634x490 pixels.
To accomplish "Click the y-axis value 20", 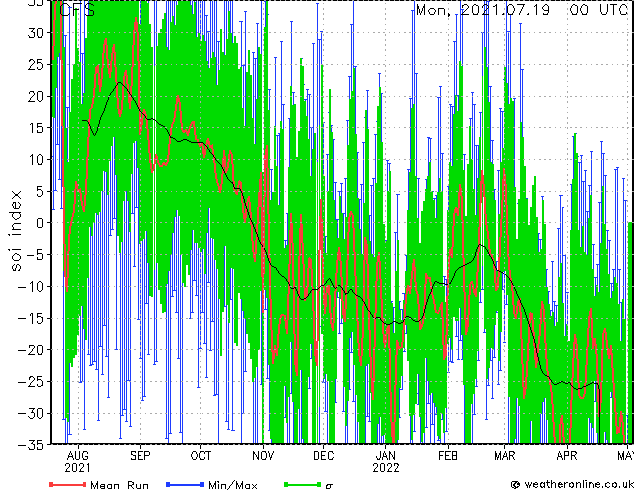I will point(35,96).
